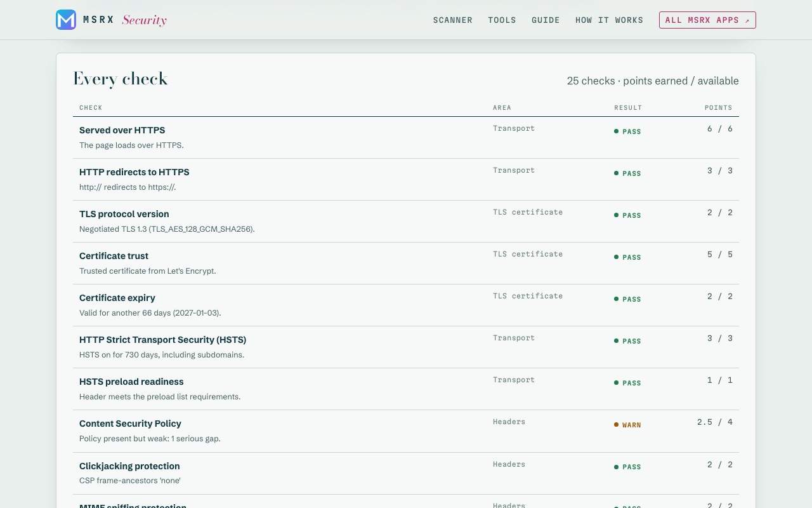
Task: Click the Negotiated TLS 1.3 description
Action: [167, 229]
